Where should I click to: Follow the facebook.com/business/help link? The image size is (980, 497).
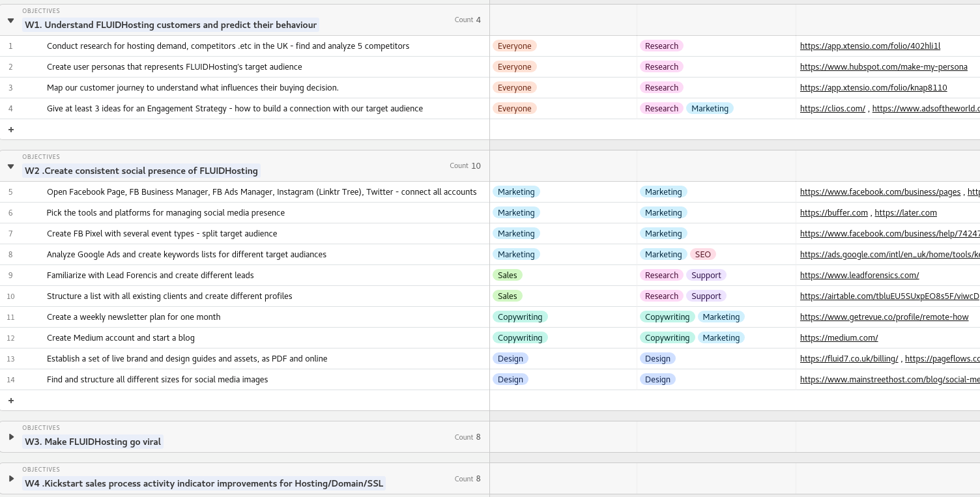tap(890, 233)
